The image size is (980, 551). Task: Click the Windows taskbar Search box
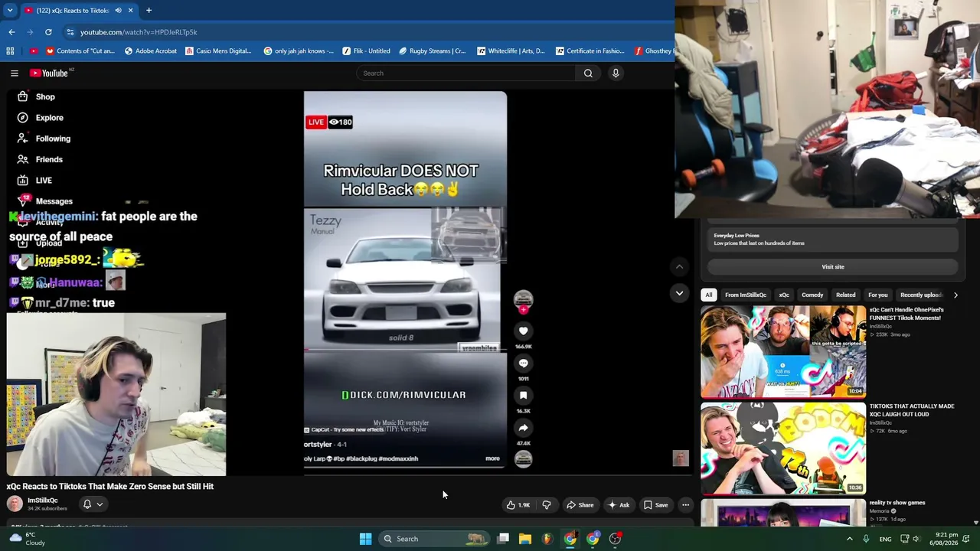[435, 539]
